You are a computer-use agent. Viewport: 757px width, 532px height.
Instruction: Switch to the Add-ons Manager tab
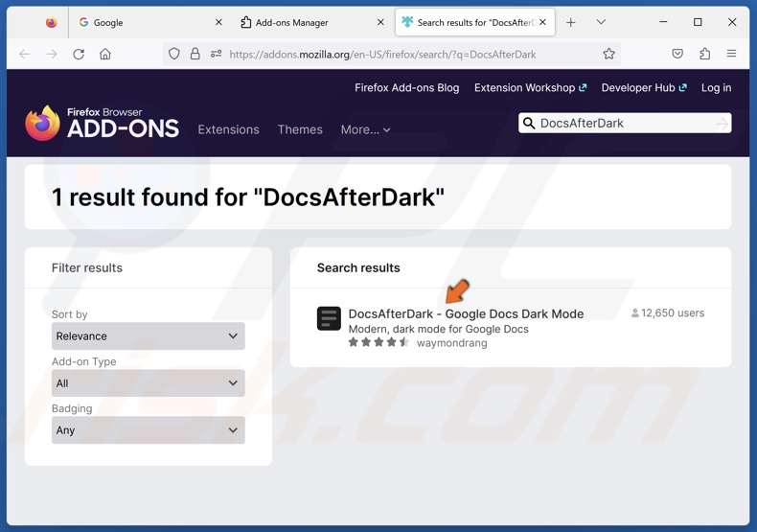[x=311, y=22]
